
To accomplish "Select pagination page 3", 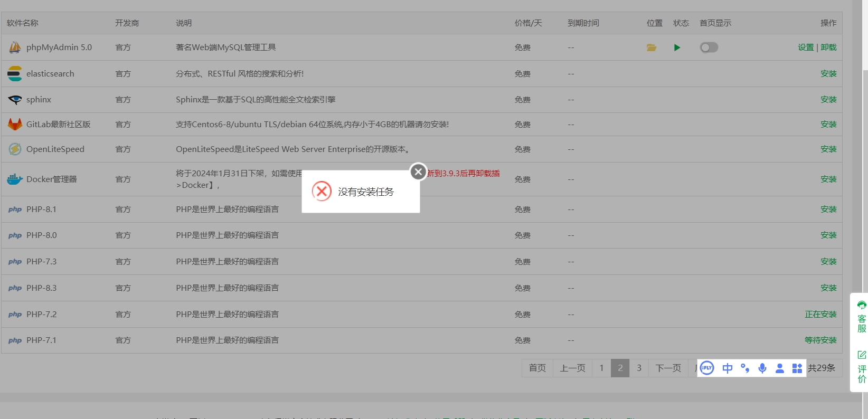I will tap(639, 368).
